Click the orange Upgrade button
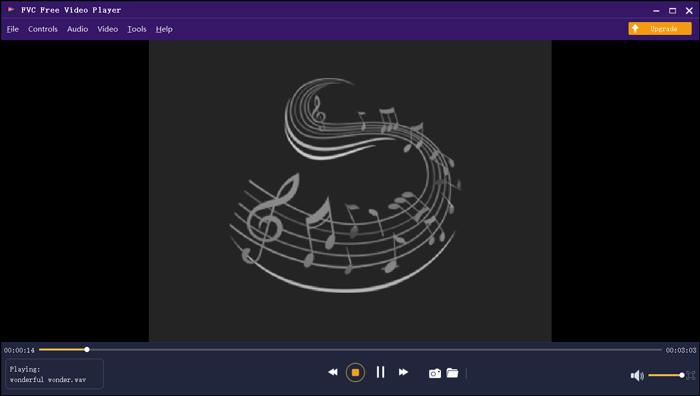This screenshot has width=700, height=396. coord(660,29)
